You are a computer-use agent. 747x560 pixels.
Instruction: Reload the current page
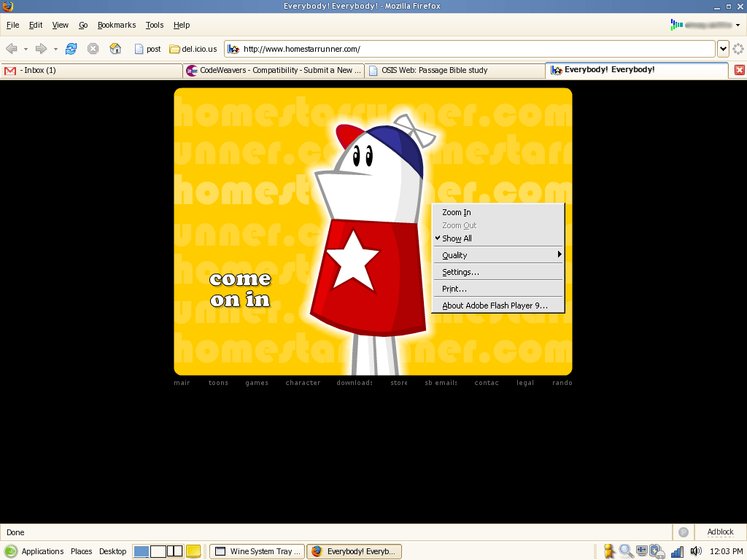71,49
